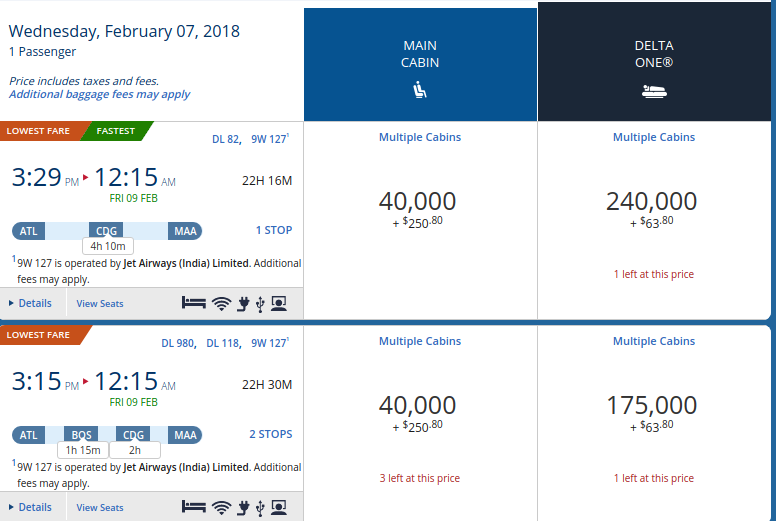776x521 pixels.
Task: Click USB port icon on first flight
Action: click(x=260, y=303)
